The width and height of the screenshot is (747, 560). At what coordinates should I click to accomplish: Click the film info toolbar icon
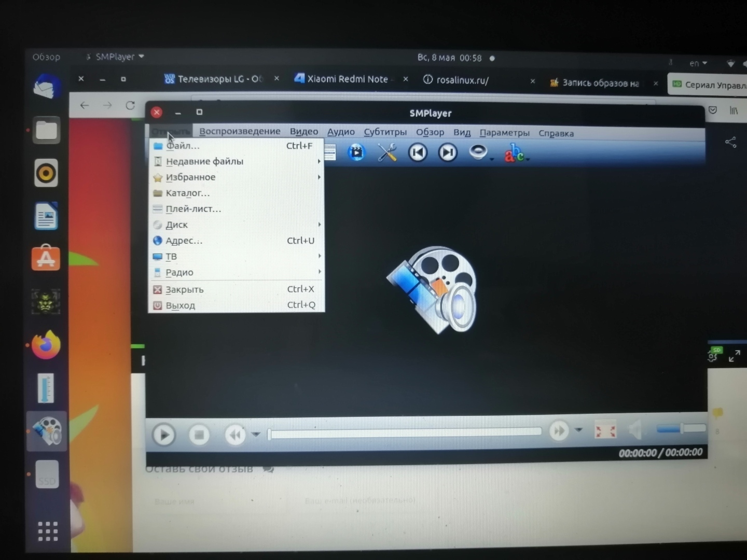coord(356,152)
